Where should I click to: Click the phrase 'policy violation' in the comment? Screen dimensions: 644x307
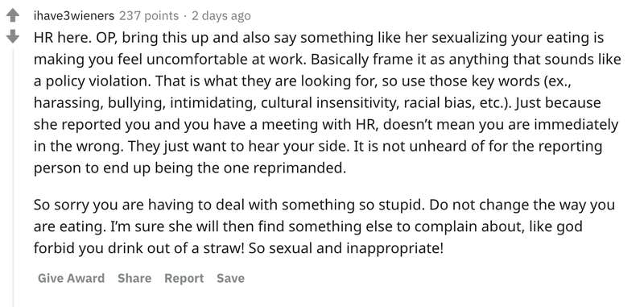tap(96, 81)
